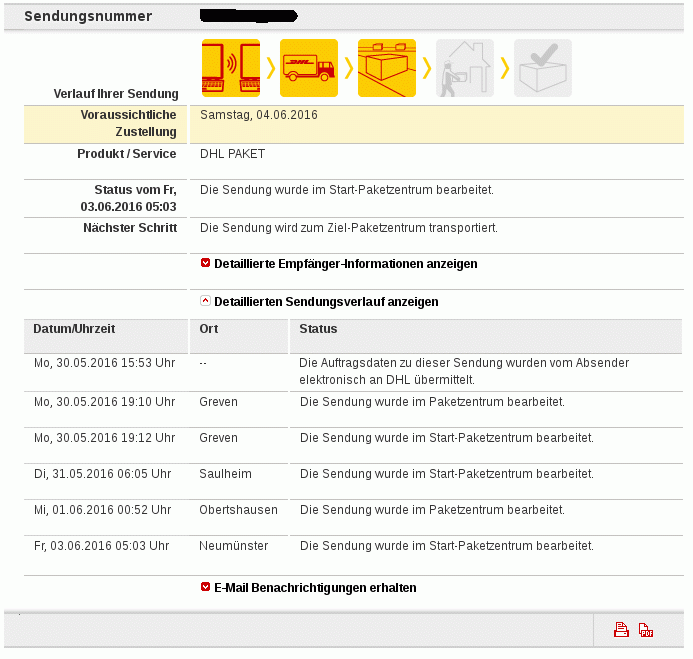This screenshot has width=693, height=659.
Task: Click E-Mail Benachrichtigungen erhalten link
Action: (315, 588)
